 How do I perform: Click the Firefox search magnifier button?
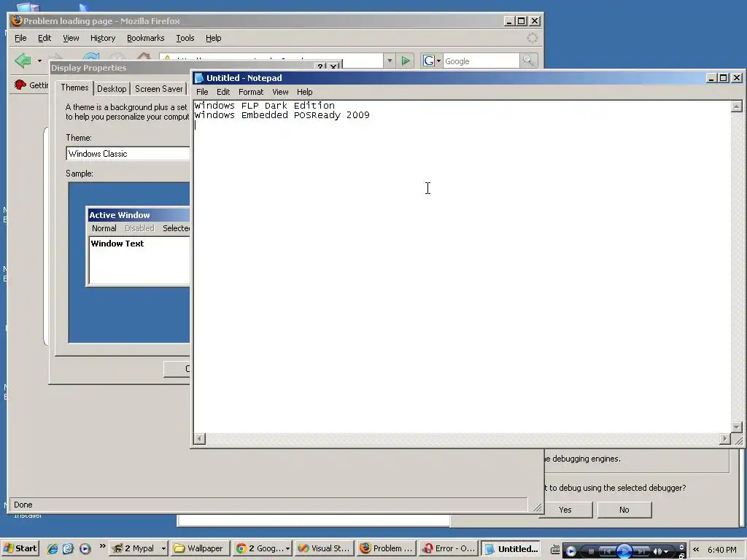(x=528, y=61)
